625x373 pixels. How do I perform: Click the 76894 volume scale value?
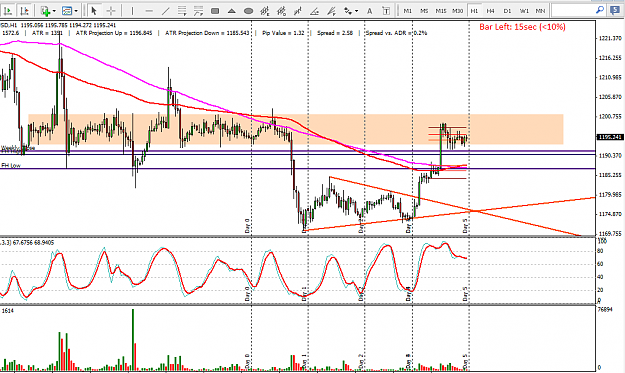605,309
